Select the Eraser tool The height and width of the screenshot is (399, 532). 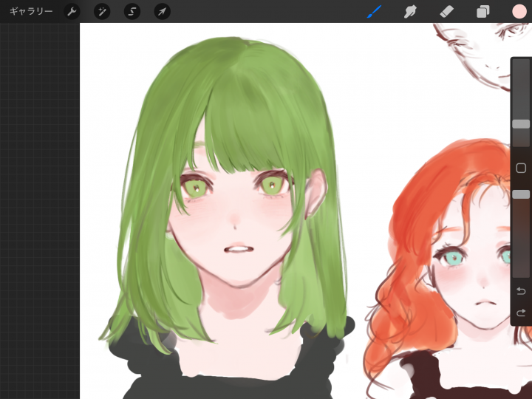[x=446, y=12]
